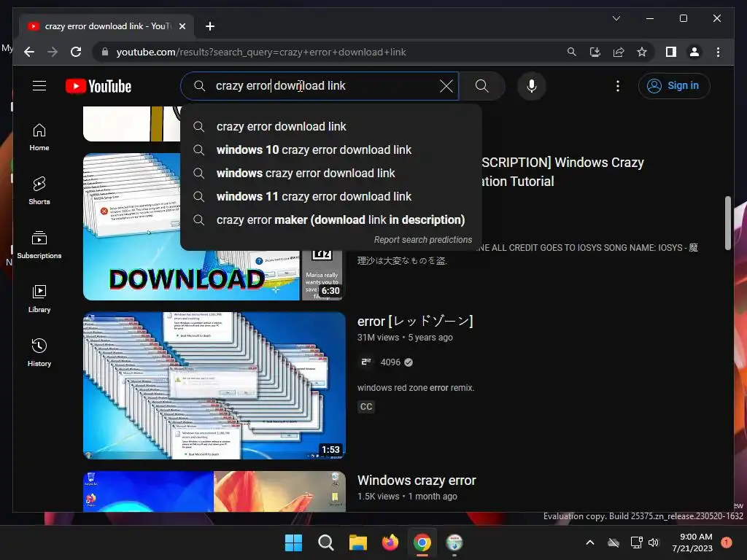
Task: Open Chrome profile button
Action: (694, 52)
